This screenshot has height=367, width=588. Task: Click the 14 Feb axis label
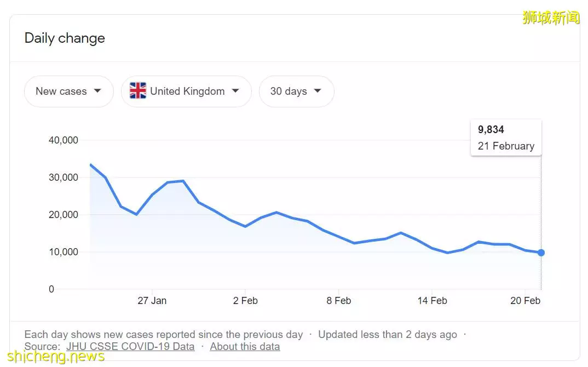click(433, 301)
